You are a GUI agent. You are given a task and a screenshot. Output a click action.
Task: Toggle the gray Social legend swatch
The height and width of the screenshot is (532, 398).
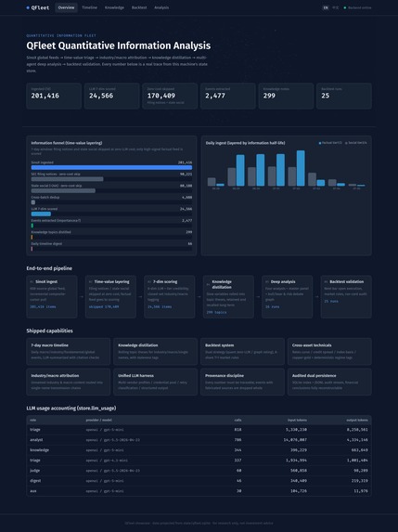tap(346, 143)
